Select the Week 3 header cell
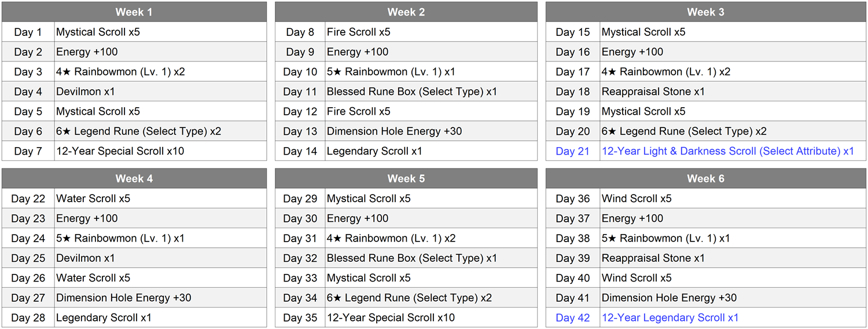868x329 pixels. [x=705, y=12]
